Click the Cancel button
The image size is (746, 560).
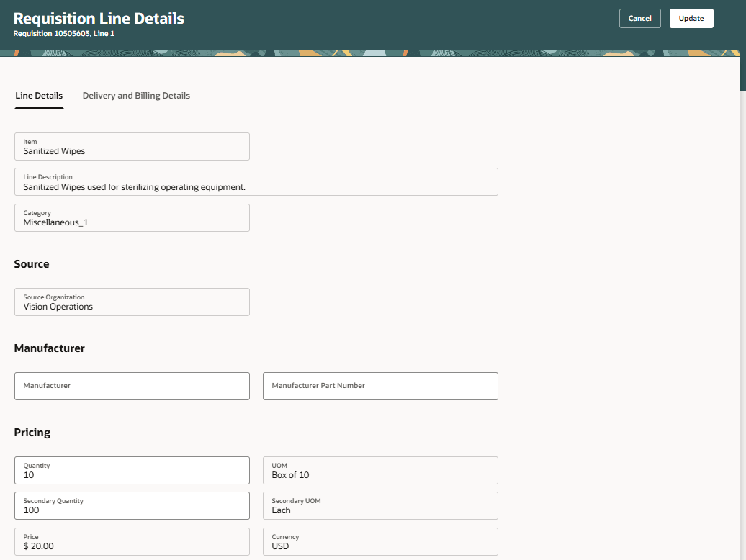click(639, 19)
